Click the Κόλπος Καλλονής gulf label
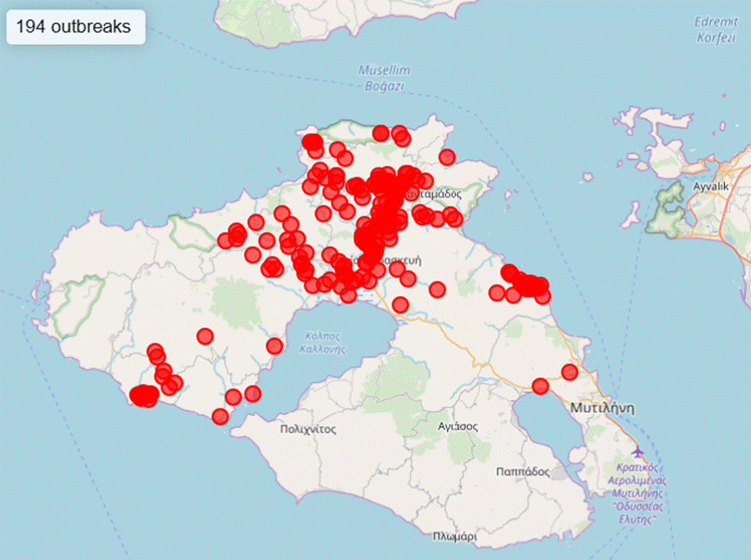The image size is (751, 560). click(323, 343)
